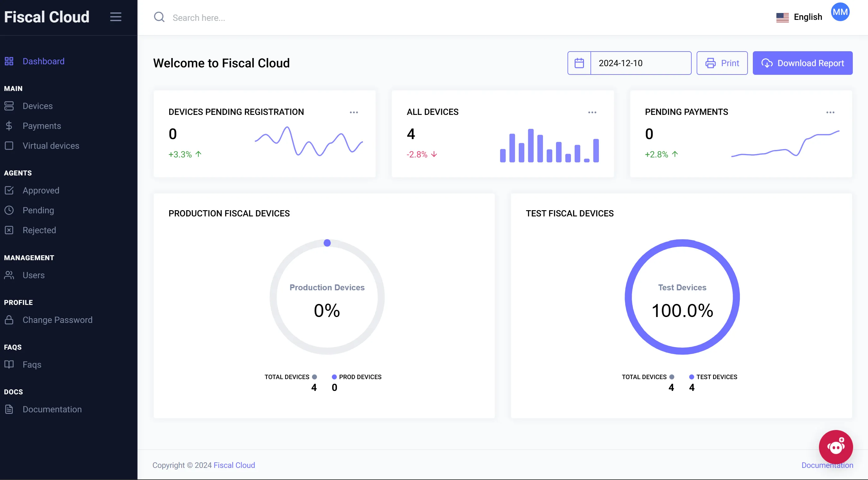
Task: Click the TEST FISCAL DEVICES title
Action: click(x=570, y=213)
